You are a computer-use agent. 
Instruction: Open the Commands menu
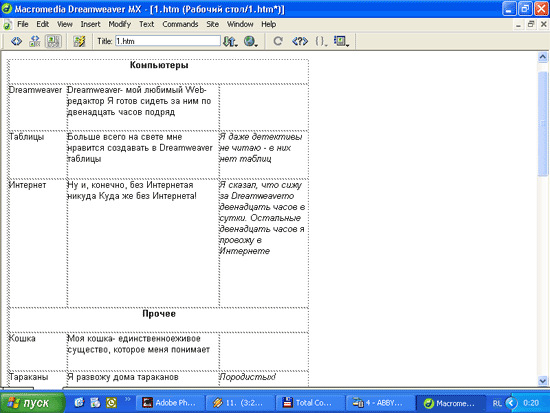pos(180,24)
